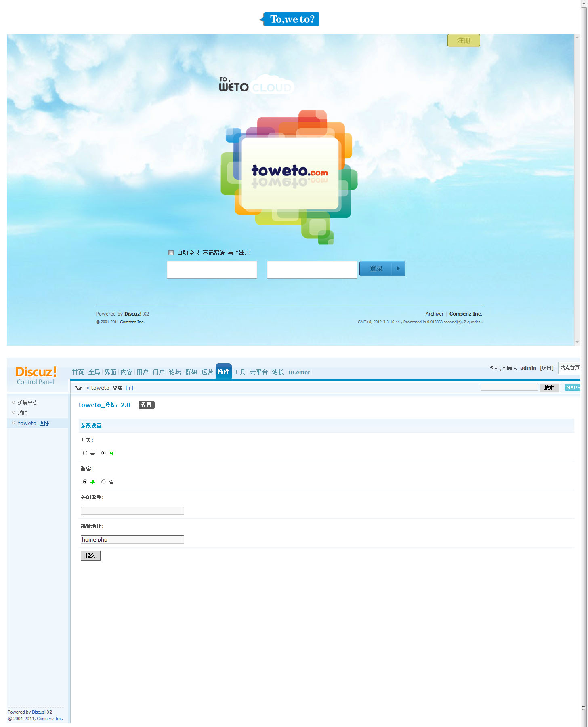Viewport: 588px width, 727px height.
Task: Focus the admin search input field
Action: (509, 387)
